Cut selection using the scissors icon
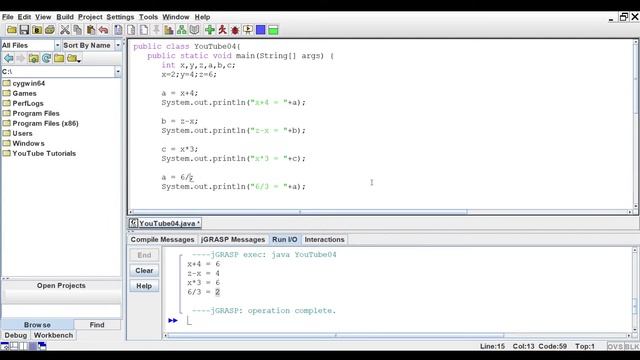Screen dimensions: 640x360 pos(64,30)
